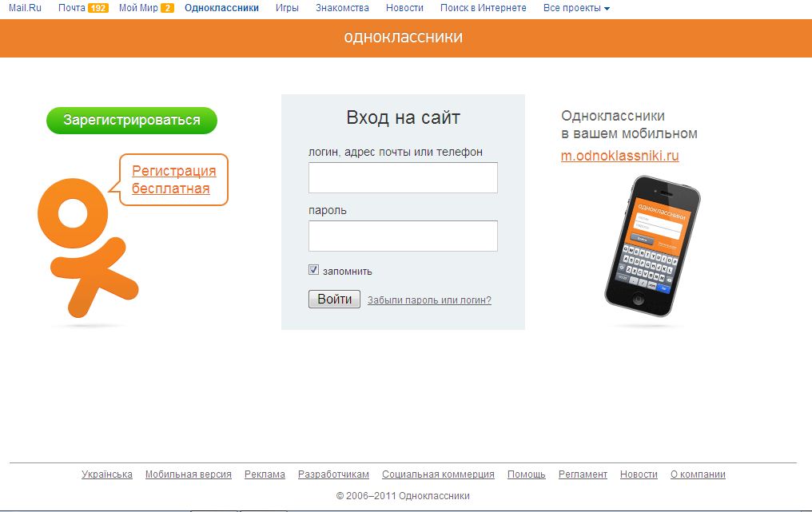Open the Помощь footer link
The width and height of the screenshot is (812, 512).
pos(526,474)
